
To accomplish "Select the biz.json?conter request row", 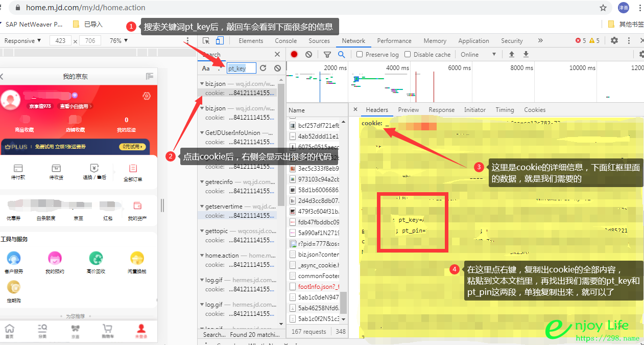I will click(318, 255).
